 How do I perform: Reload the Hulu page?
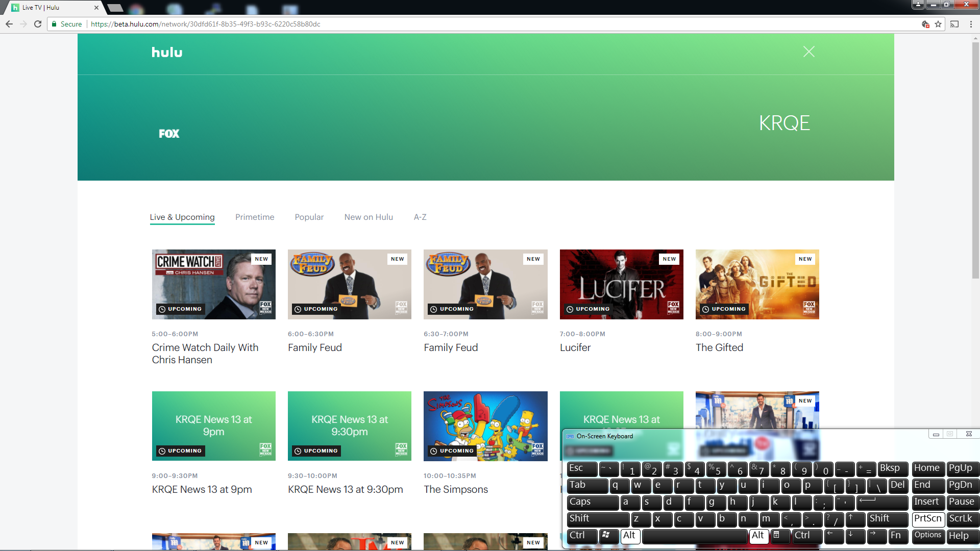point(38,24)
